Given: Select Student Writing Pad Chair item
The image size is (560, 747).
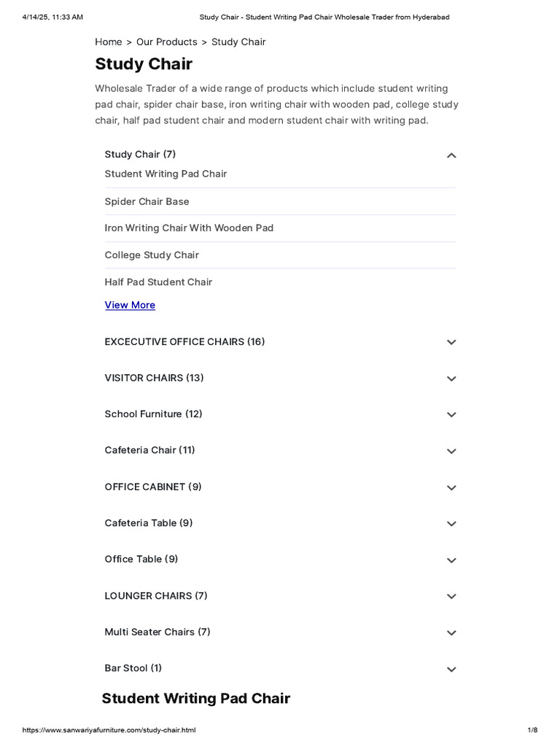Looking at the screenshot, I should (166, 174).
